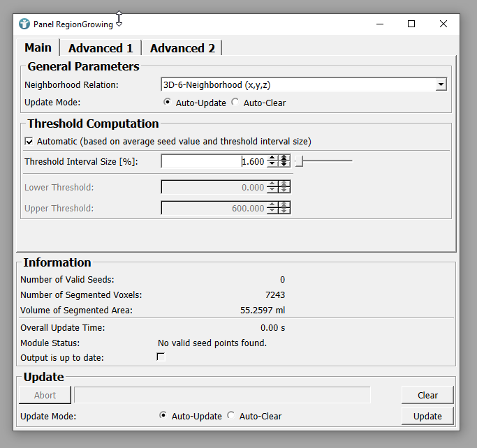Click the double-arrow large-step down for Threshold Interval Size

(284, 165)
